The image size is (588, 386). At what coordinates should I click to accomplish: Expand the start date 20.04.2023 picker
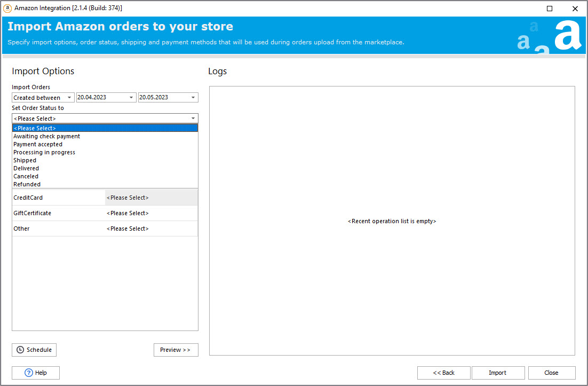pos(132,98)
